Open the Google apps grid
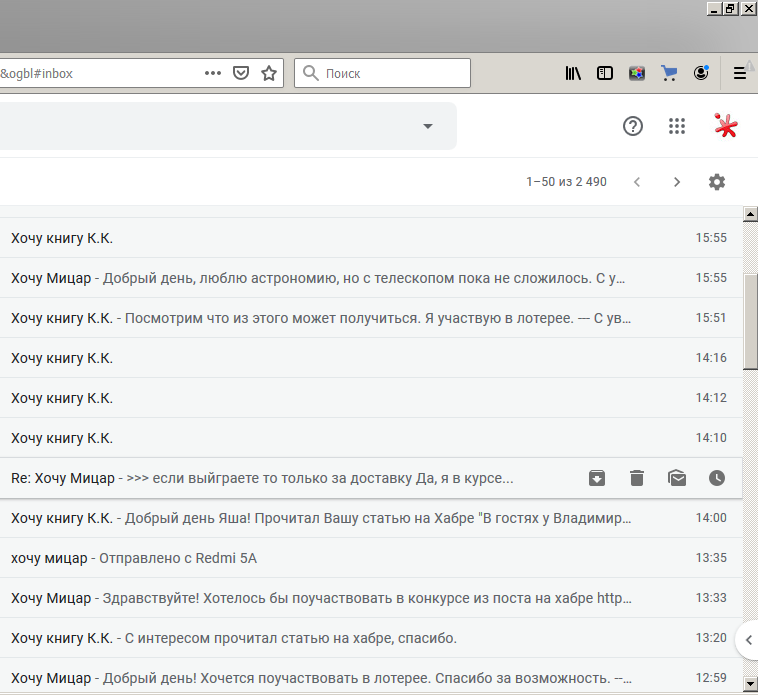The height and width of the screenshot is (695, 758). (x=677, y=126)
